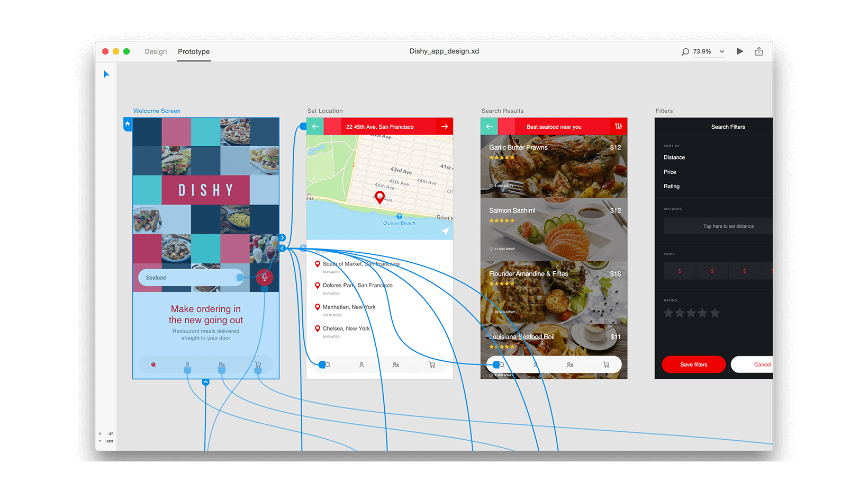
Task: Click the home artboard icon on Welcome Screen
Action: click(128, 124)
